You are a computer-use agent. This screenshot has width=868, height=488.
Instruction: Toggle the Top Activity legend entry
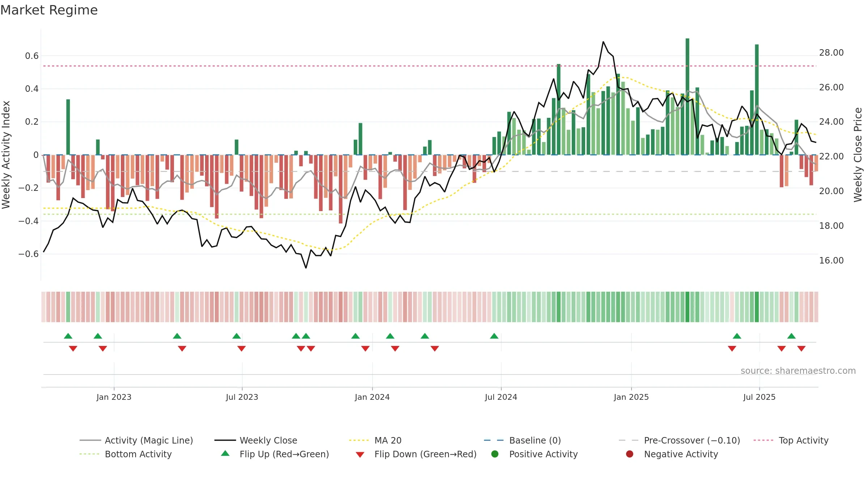point(791,440)
